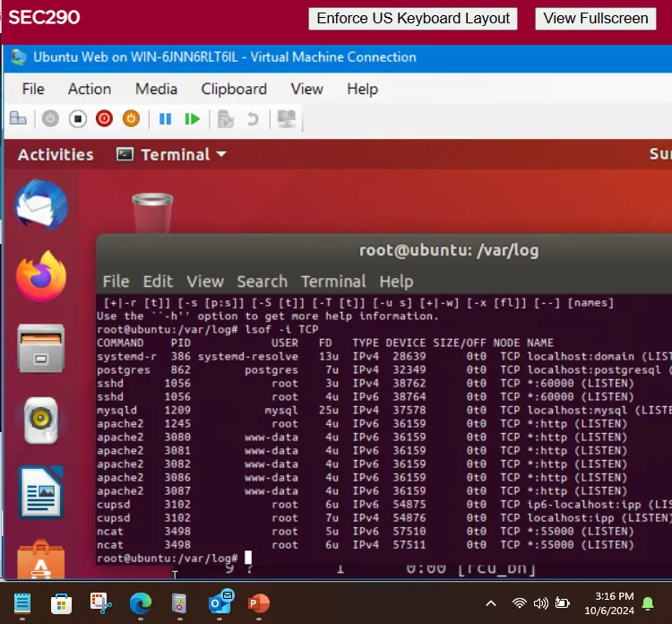Click the lsof -i TCP command text

(x=281, y=329)
